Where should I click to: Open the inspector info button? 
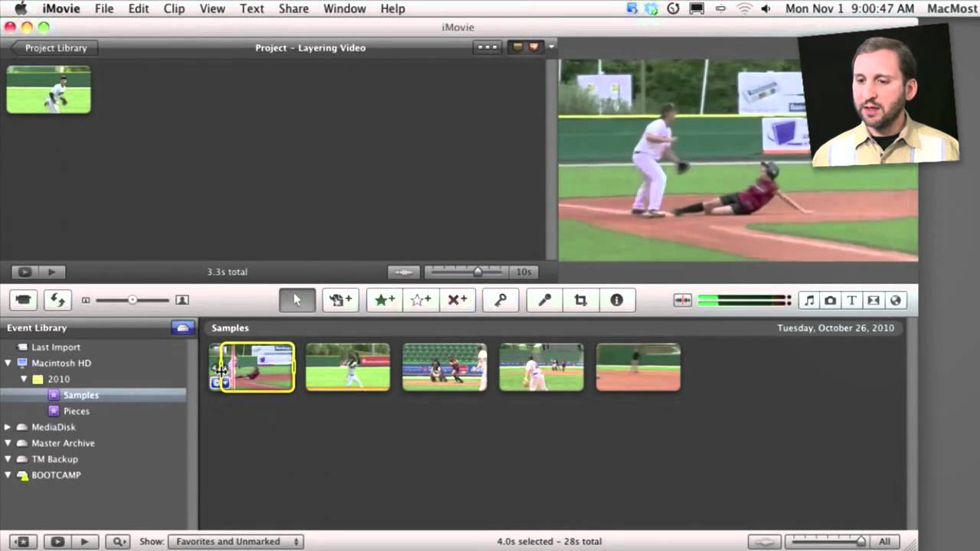tap(616, 300)
